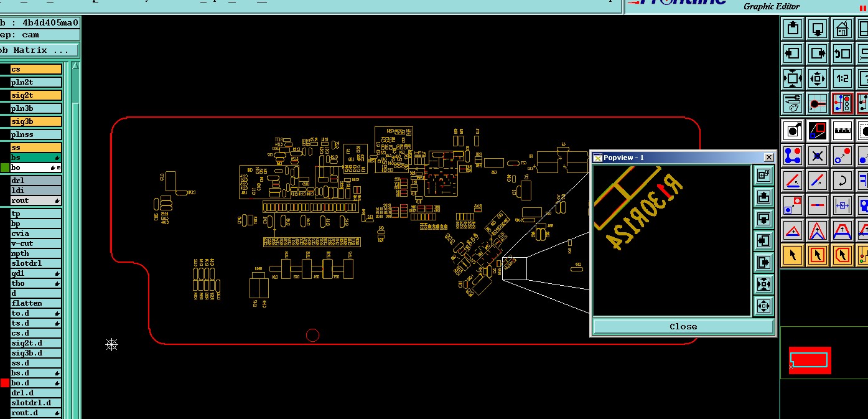868x419 pixels.
Task: Click the pan down arrow icon
Action: pyautogui.click(x=818, y=29)
